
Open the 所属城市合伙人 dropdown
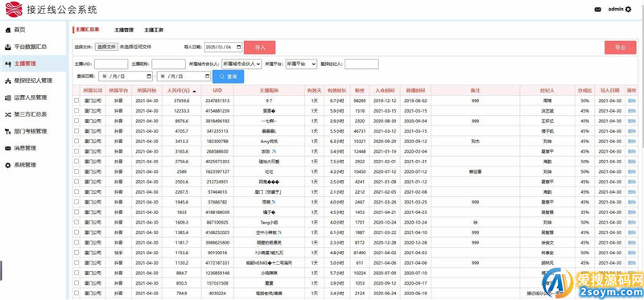[242, 64]
